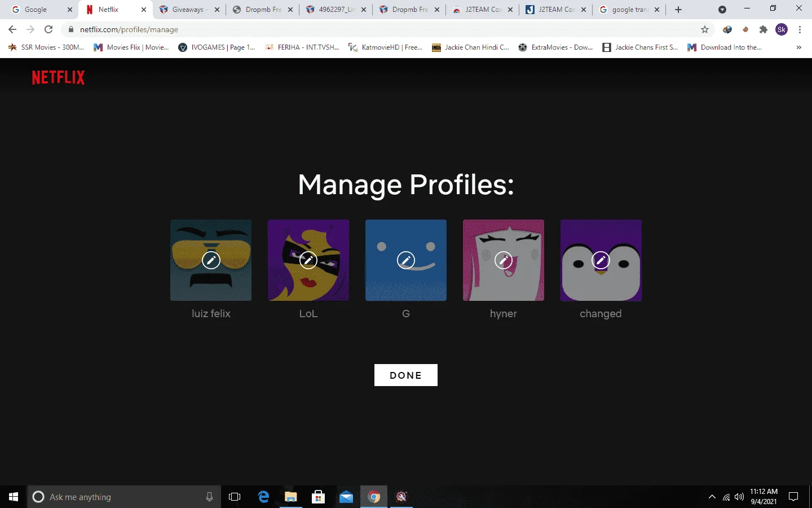
Task: Open the network WiFi icon
Action: tap(726, 497)
